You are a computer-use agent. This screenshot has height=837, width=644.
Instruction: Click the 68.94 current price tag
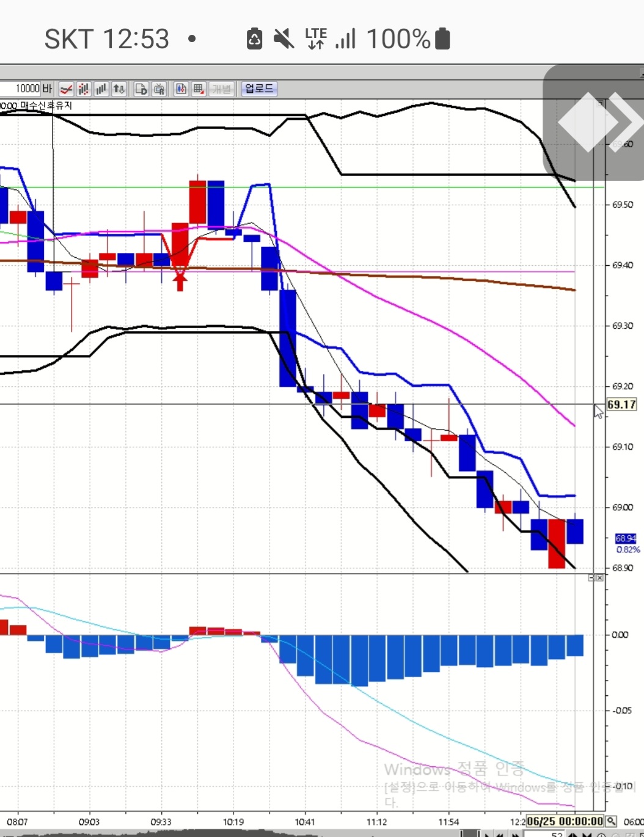[625, 538]
